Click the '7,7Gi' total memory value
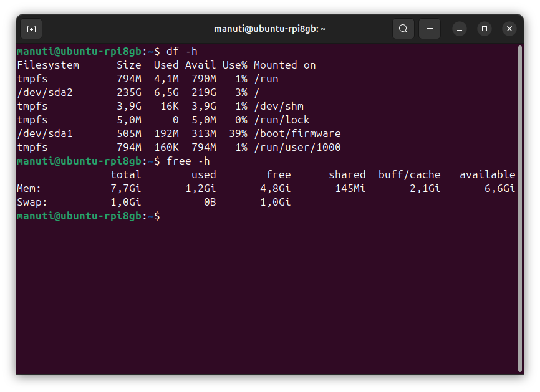 126,189
